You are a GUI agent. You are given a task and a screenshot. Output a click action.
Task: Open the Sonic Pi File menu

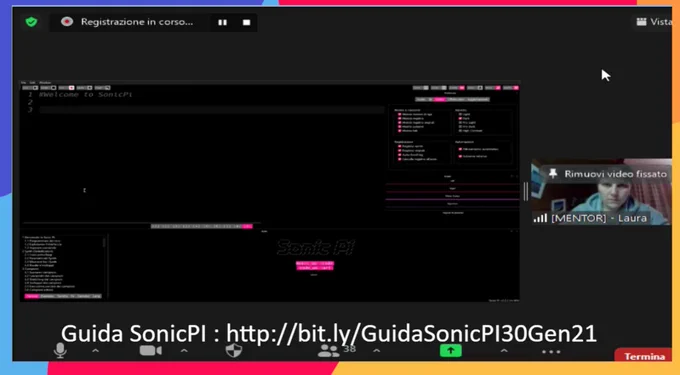tap(23, 83)
